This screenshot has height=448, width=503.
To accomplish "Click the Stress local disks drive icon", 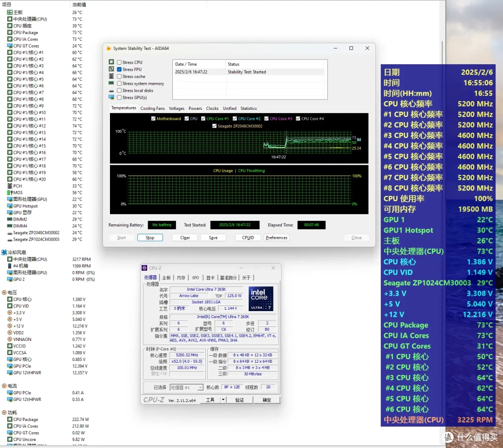I will click(x=111, y=91).
